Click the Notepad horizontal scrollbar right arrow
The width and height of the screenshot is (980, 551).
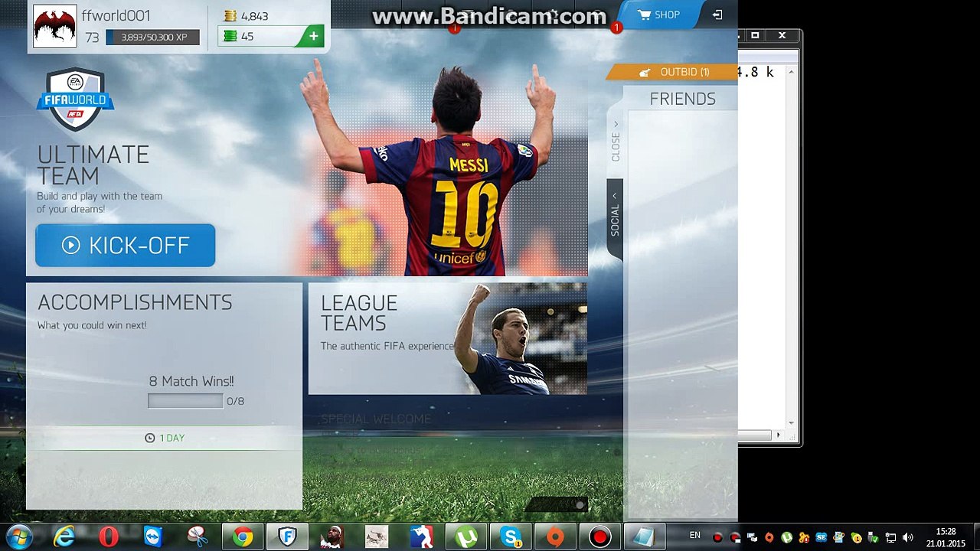(x=779, y=435)
